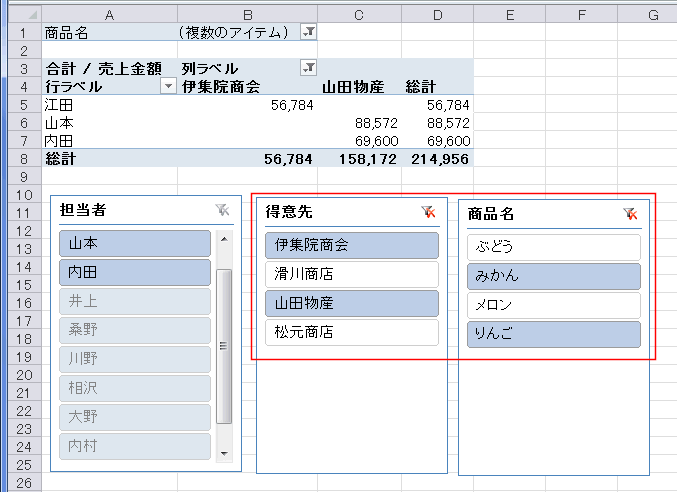Open the 商品名 report filter dropdown

coord(309,32)
